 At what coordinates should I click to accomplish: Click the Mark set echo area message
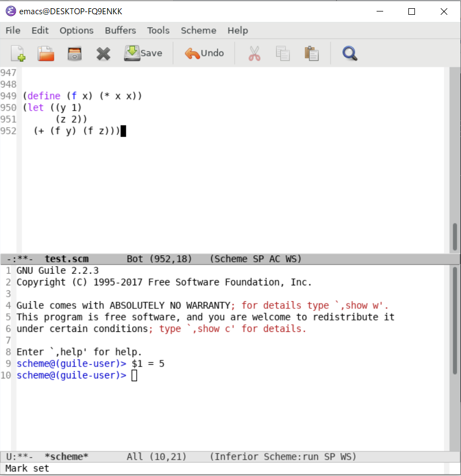[x=27, y=468]
